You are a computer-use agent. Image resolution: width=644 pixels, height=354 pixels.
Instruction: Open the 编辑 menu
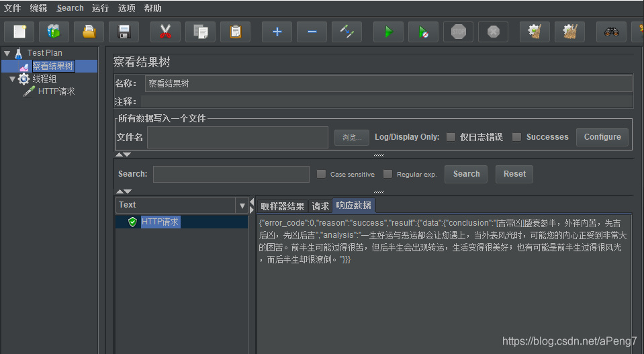[38, 8]
